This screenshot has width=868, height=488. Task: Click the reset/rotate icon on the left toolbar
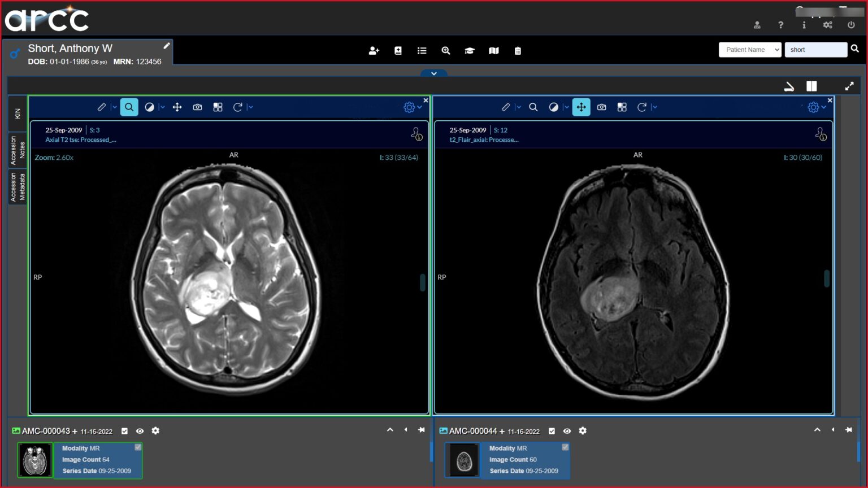[x=240, y=107]
